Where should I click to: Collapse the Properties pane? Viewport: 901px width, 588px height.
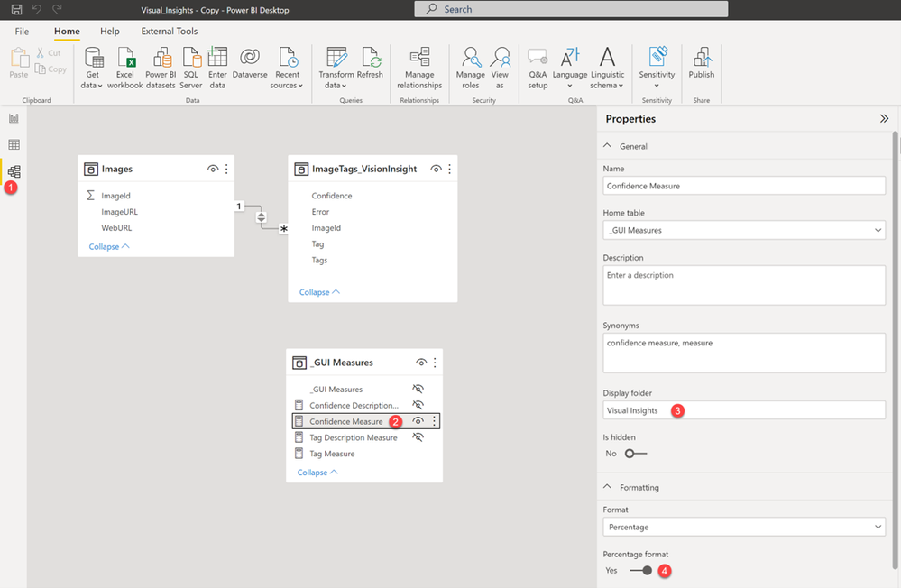(x=884, y=118)
